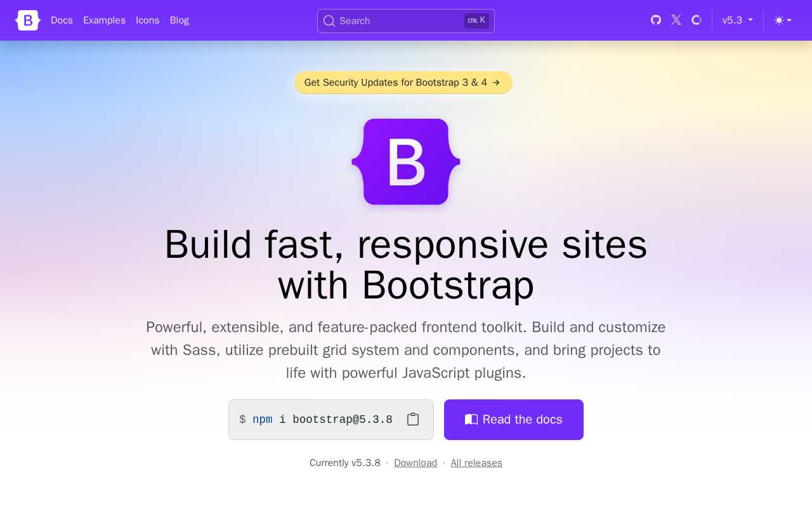Open the version switcher caret
Screen dimensions: 812x508
click(750, 20)
